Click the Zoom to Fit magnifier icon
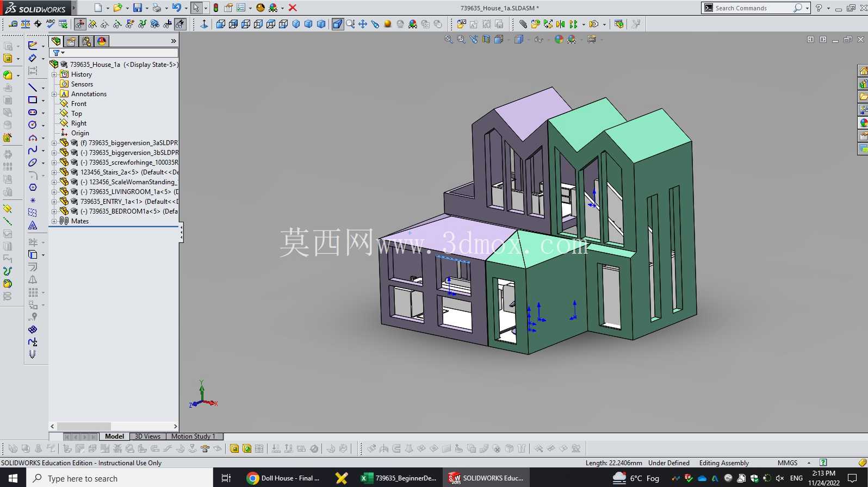Screen dimensions: 868x487 tap(449, 39)
